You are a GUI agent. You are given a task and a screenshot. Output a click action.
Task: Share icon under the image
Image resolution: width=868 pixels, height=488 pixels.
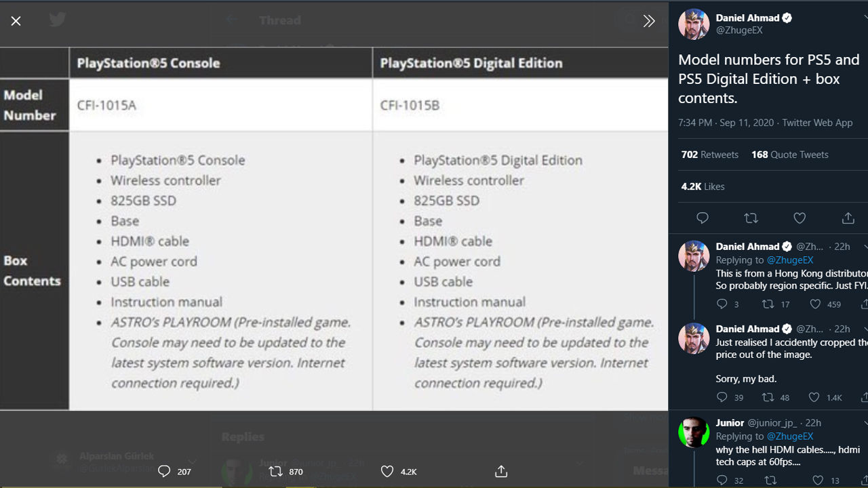tap(501, 471)
